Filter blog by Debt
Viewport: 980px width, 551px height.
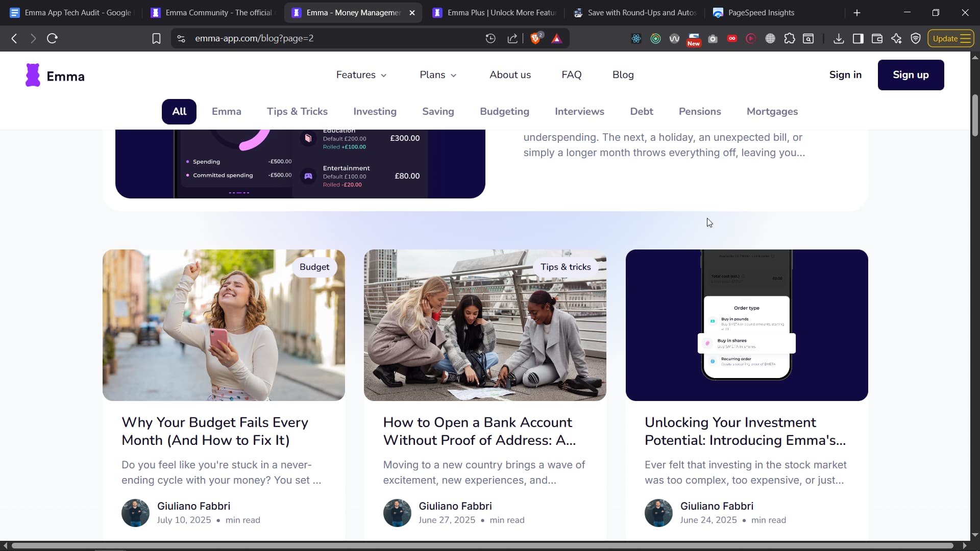pyautogui.click(x=642, y=112)
